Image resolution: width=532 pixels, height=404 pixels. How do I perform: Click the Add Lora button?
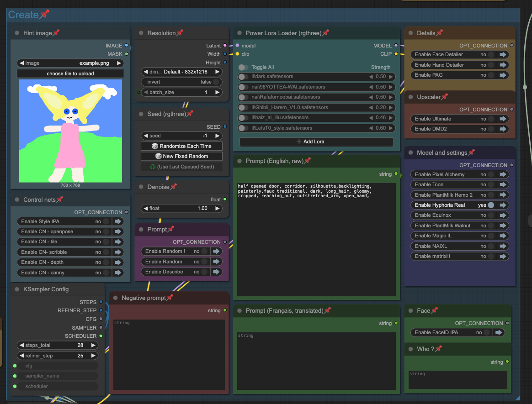[x=316, y=142]
